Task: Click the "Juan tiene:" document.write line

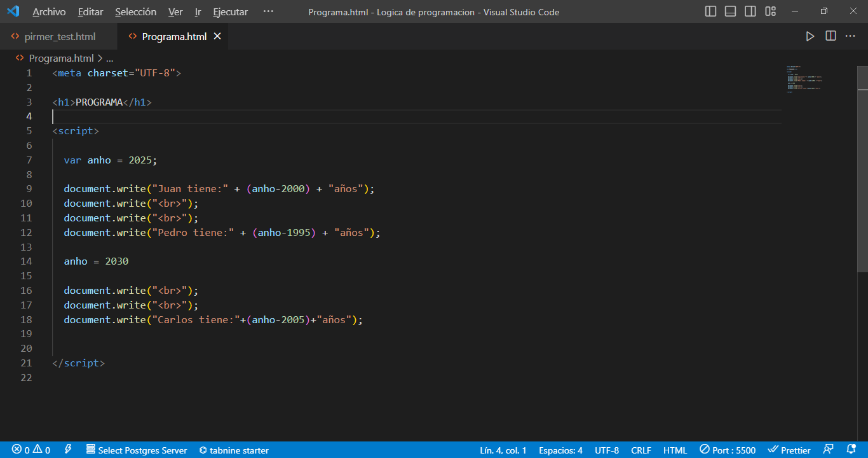Action: (x=220, y=189)
